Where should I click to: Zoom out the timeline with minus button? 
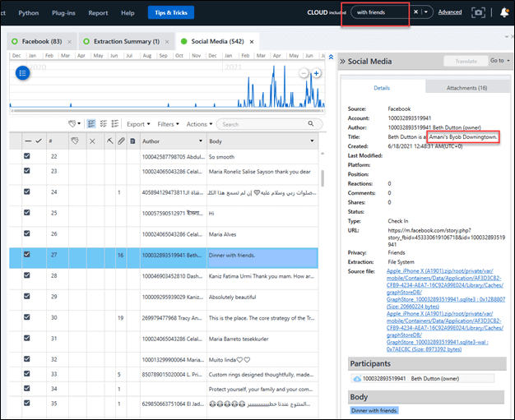304,74
